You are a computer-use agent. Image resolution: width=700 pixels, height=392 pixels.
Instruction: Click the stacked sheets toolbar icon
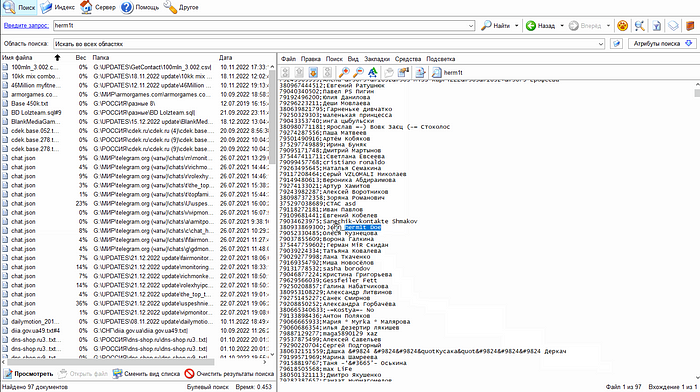[x=673, y=26]
